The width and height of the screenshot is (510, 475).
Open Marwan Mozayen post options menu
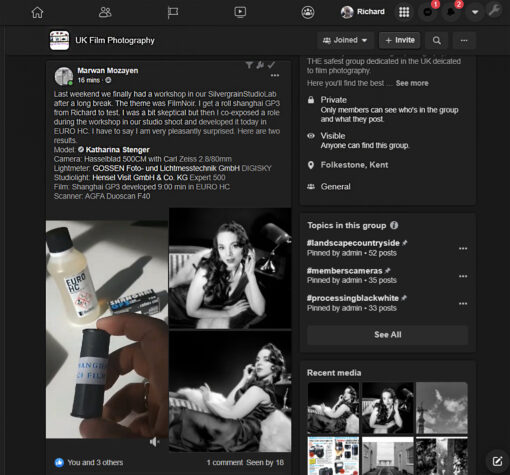[275, 75]
